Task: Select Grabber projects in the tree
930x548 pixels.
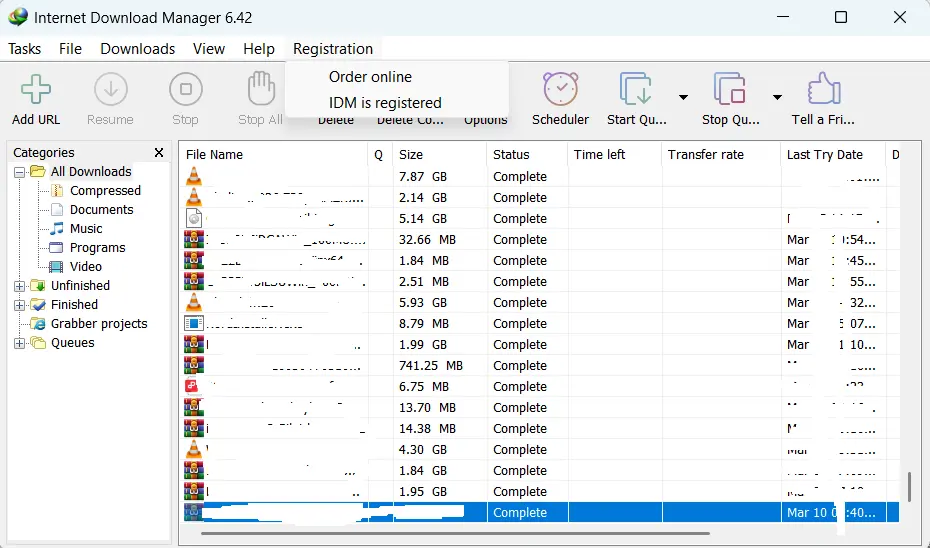Action: click(98, 324)
